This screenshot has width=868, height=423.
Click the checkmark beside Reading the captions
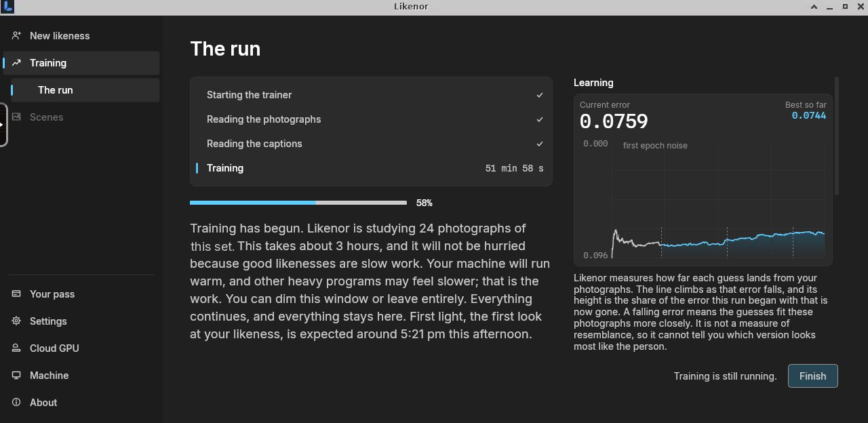tap(540, 144)
